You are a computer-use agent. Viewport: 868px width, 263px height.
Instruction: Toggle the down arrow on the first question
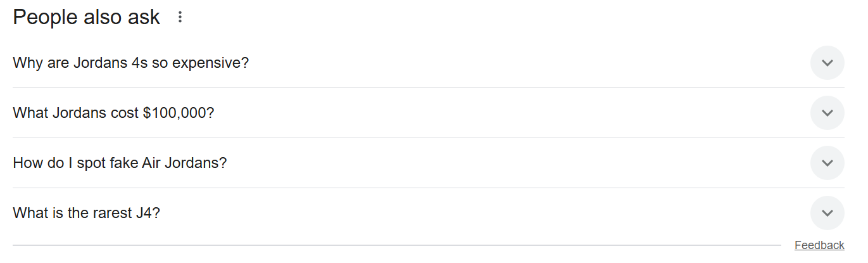click(x=827, y=63)
